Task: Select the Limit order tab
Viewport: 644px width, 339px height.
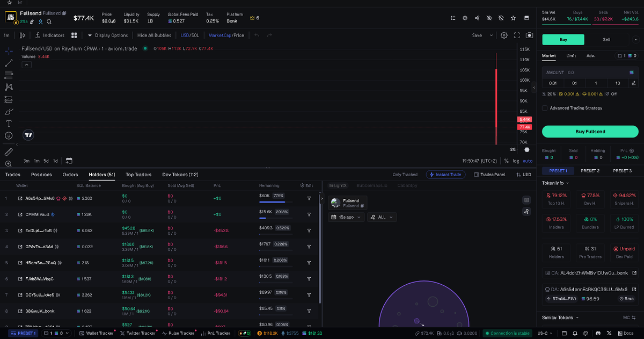Action: pos(571,55)
